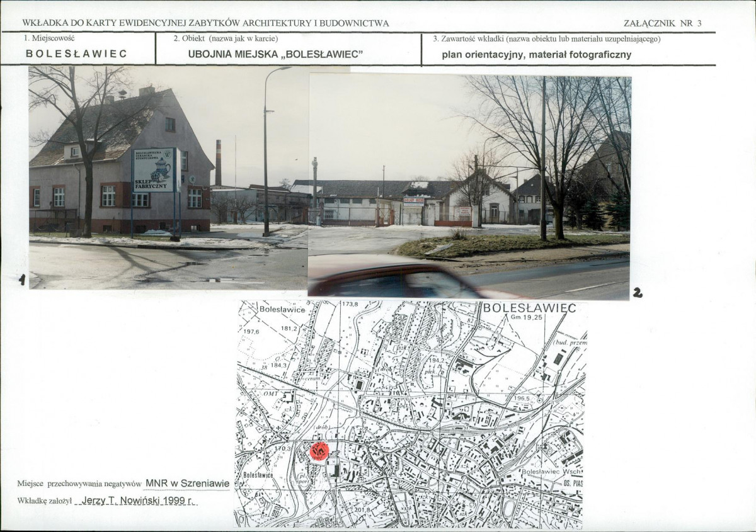Click the ZAŁĄCZNIK NR 3 label
Screen dimensions: 756x532
(x=662, y=23)
